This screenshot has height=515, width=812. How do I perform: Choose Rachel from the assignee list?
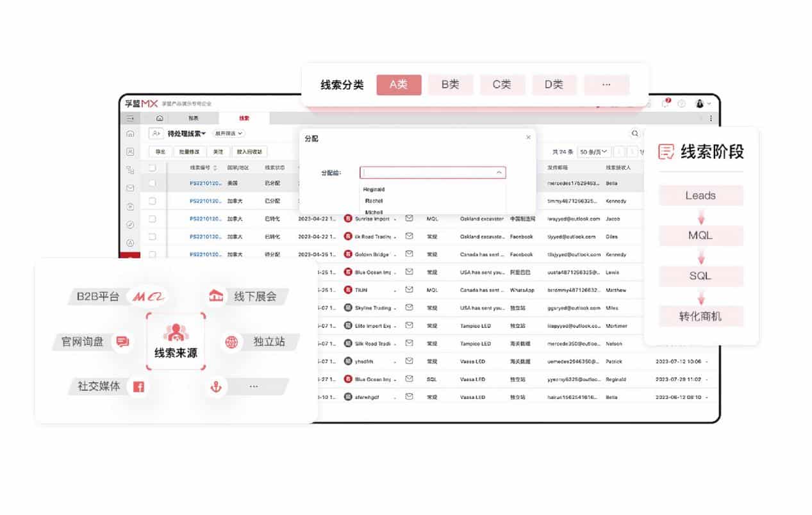373,200
